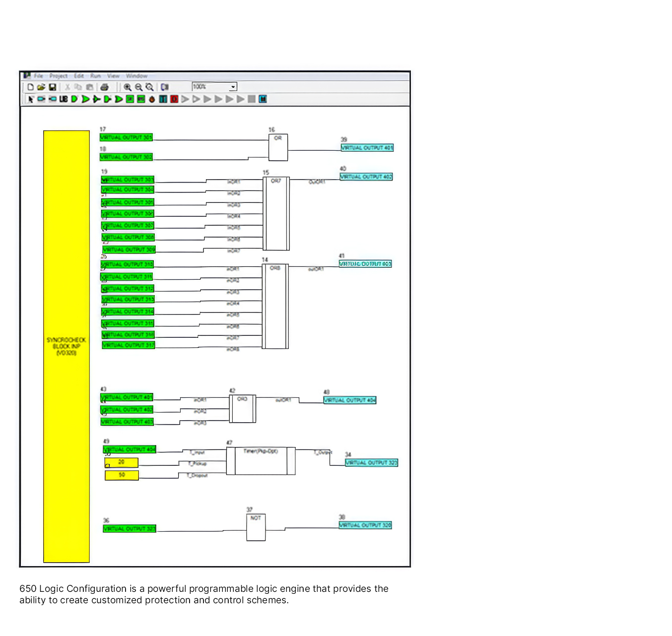Viewport: 672px width, 636px height.
Task: Open the Project menu
Action: pos(59,76)
